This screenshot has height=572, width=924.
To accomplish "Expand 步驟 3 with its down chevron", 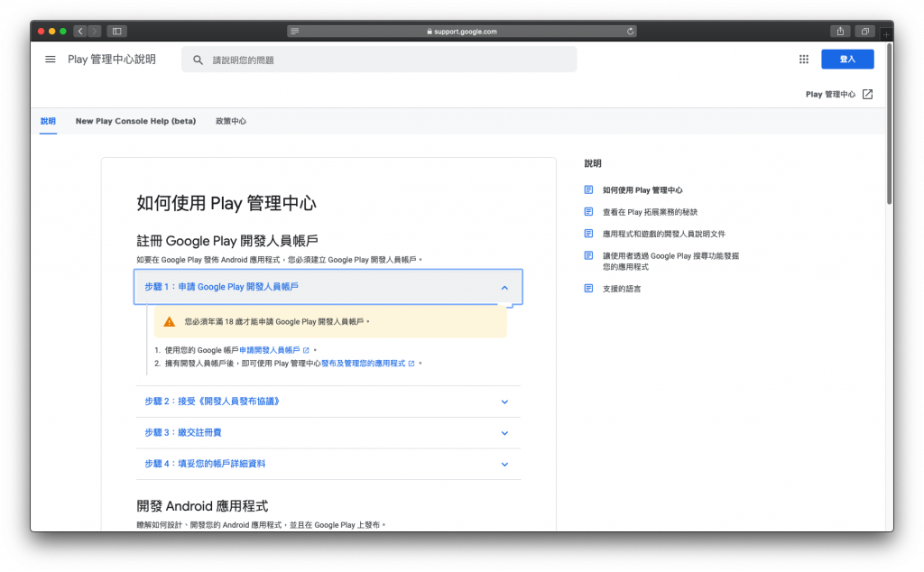I will (504, 433).
